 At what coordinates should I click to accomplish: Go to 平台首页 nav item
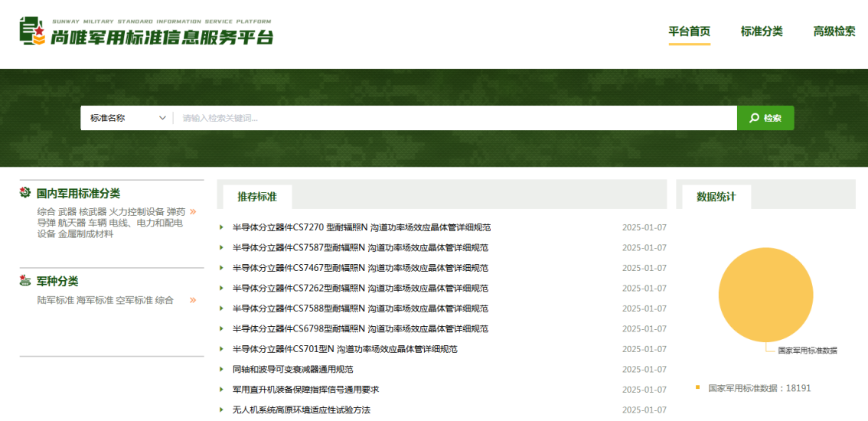point(689,31)
